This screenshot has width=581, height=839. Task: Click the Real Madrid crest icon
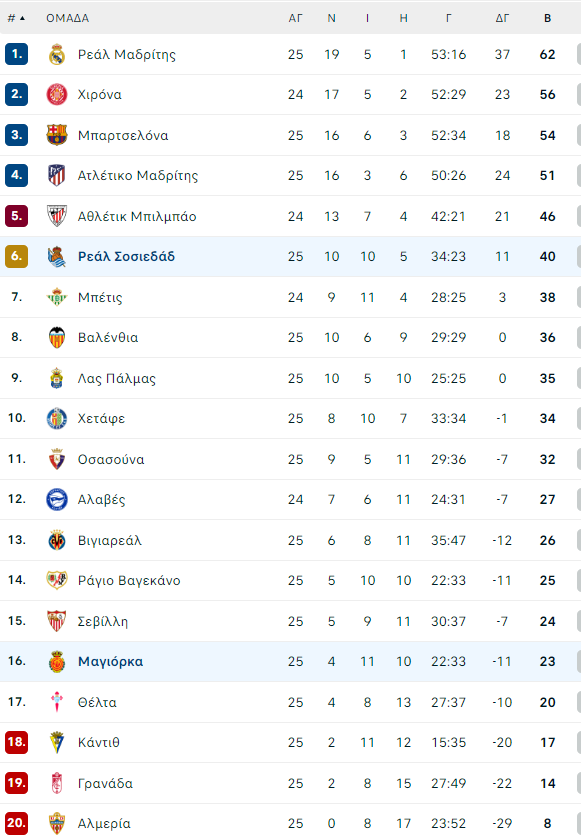pos(57,55)
